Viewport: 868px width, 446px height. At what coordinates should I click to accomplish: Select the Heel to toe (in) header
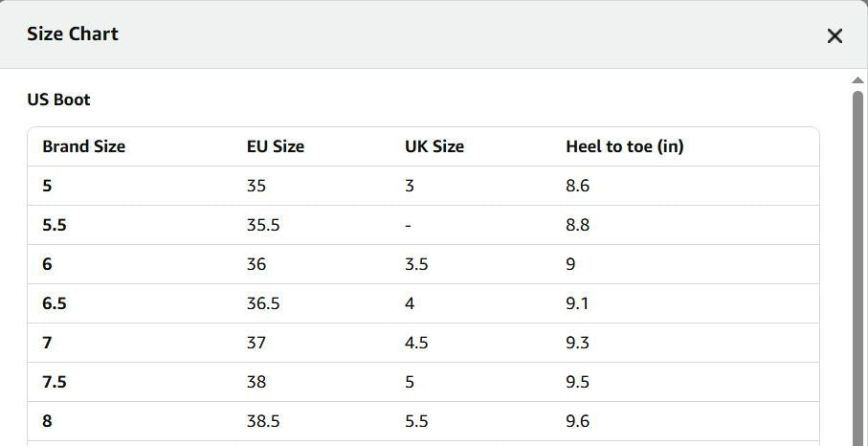coord(624,146)
